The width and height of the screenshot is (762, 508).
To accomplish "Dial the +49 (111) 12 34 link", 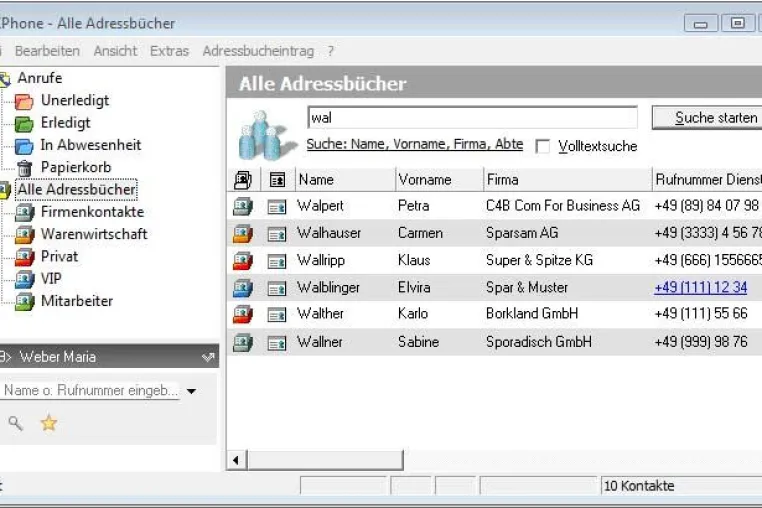I will [x=700, y=287].
